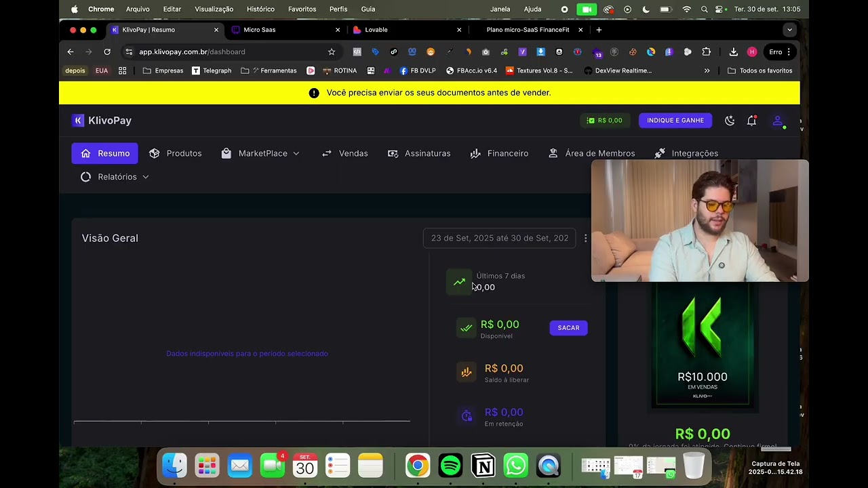The width and height of the screenshot is (868, 488).
Task: Click the Disponível checkmark icon
Action: 466,328
